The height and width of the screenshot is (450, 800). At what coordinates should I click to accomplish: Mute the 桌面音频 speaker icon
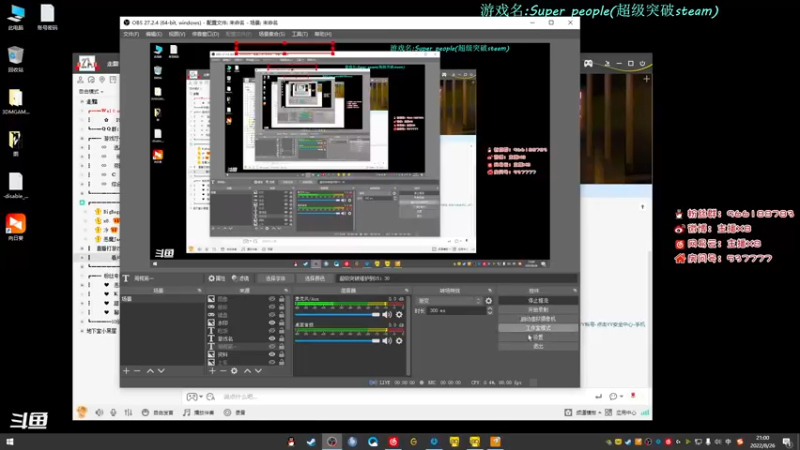(387, 341)
